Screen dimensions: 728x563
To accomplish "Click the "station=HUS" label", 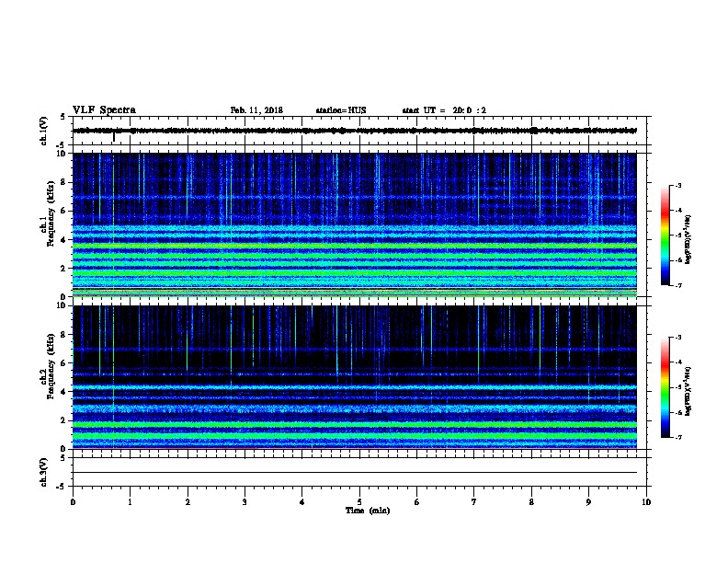I will 341,110.
